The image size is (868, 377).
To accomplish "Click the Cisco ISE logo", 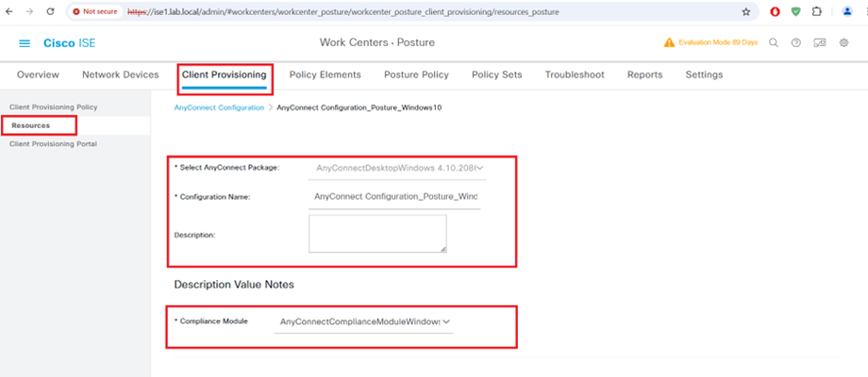I will click(x=69, y=43).
